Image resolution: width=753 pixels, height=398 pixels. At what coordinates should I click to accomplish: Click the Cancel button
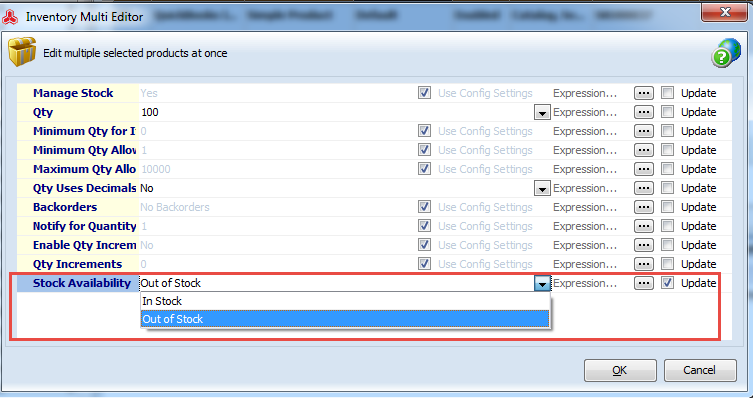(700, 370)
